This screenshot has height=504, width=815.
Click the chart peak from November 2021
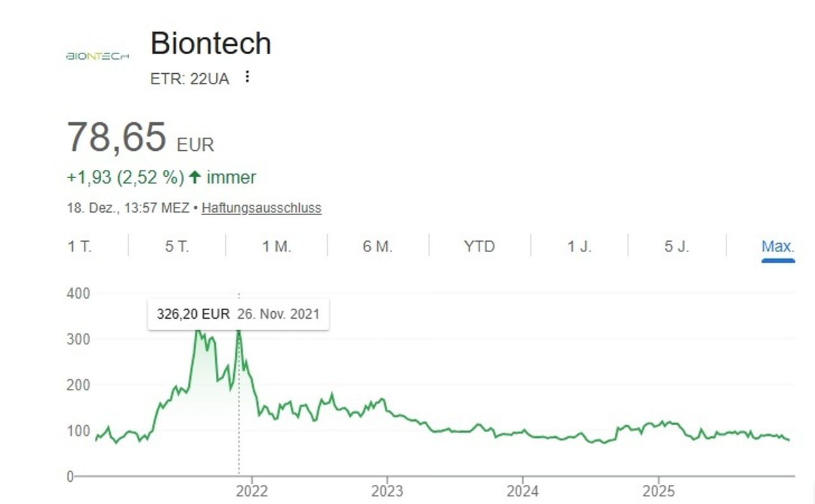click(x=239, y=331)
